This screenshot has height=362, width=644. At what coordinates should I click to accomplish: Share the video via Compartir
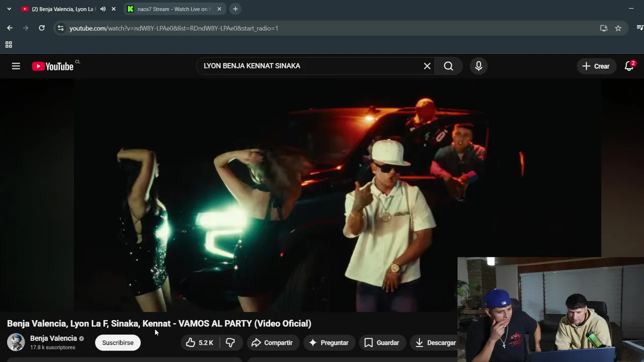pos(272,342)
